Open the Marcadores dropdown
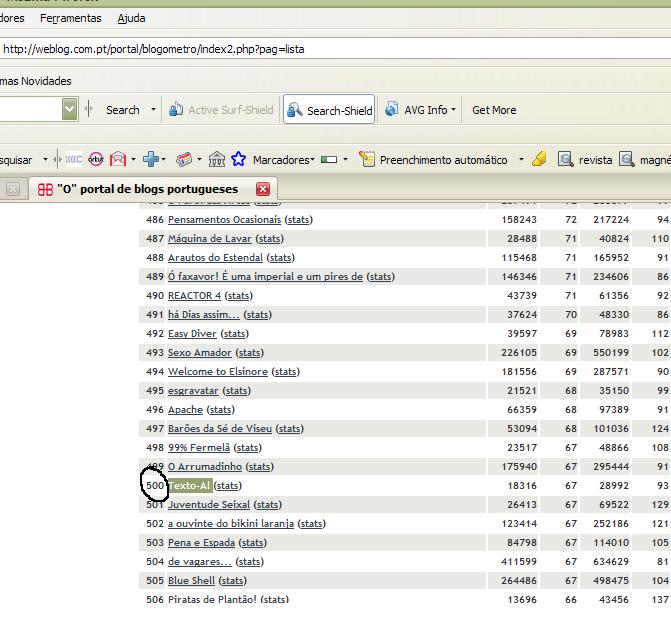The height and width of the screenshot is (636, 671). click(283, 160)
